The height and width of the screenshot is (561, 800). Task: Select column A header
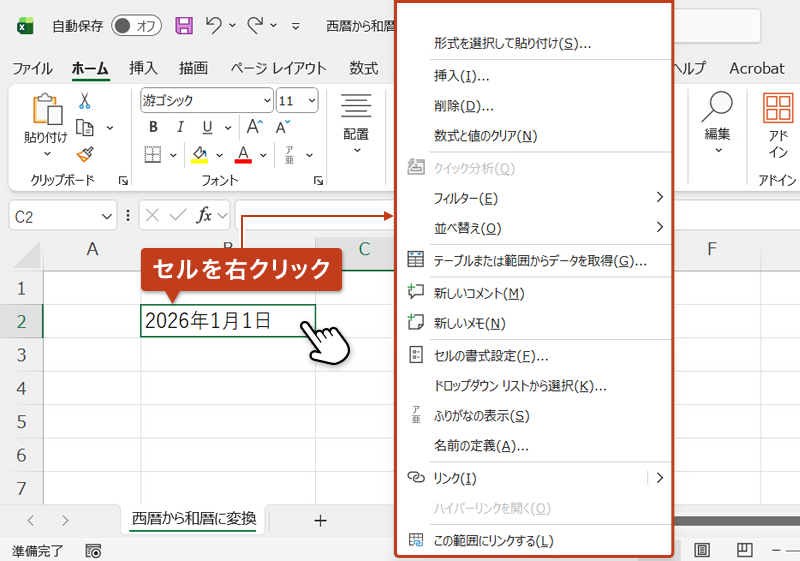coord(92,249)
